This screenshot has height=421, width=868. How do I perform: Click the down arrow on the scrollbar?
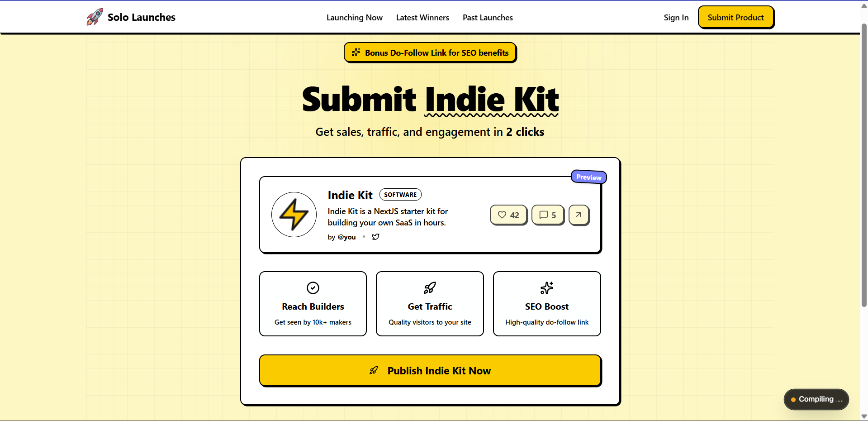click(x=863, y=417)
